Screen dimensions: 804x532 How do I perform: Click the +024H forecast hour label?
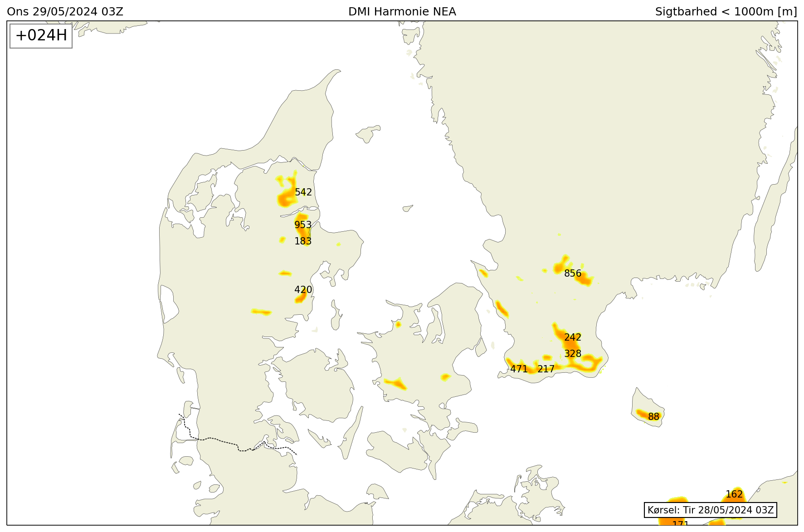tap(41, 35)
